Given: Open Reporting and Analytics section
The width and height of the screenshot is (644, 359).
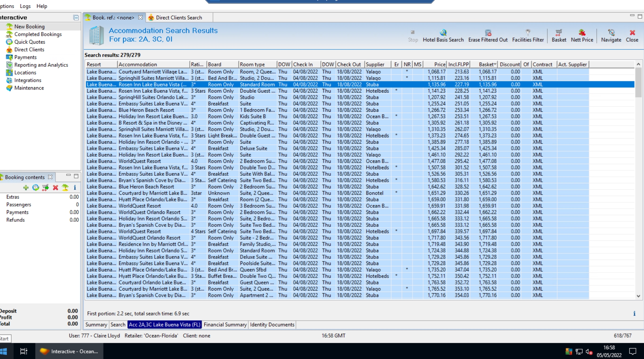Looking at the screenshot, I should 41,65.
